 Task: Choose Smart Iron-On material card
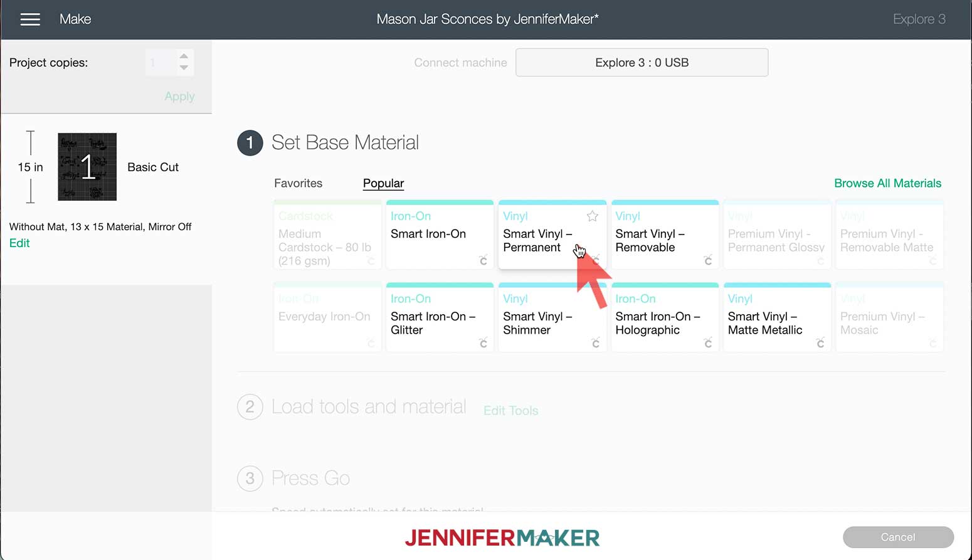coord(440,235)
